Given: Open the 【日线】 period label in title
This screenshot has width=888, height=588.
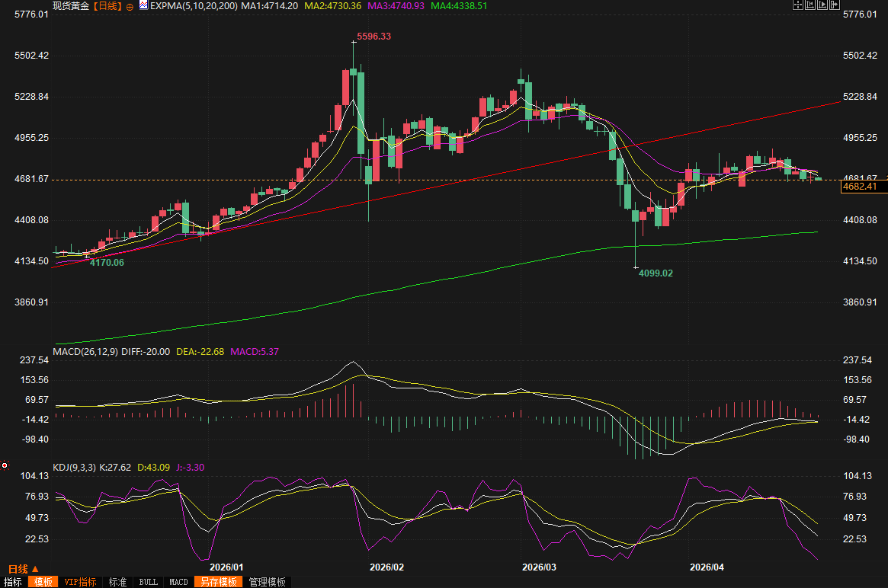Looking at the screenshot, I should point(107,5).
